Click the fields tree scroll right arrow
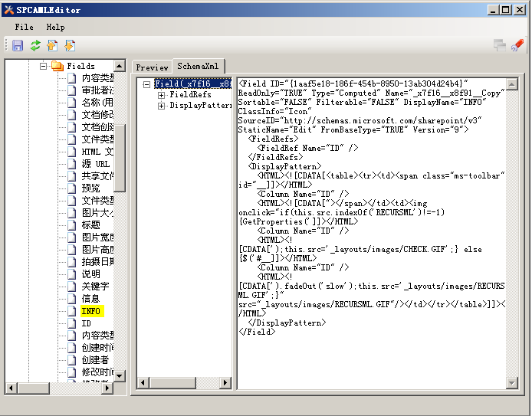 point(107,388)
